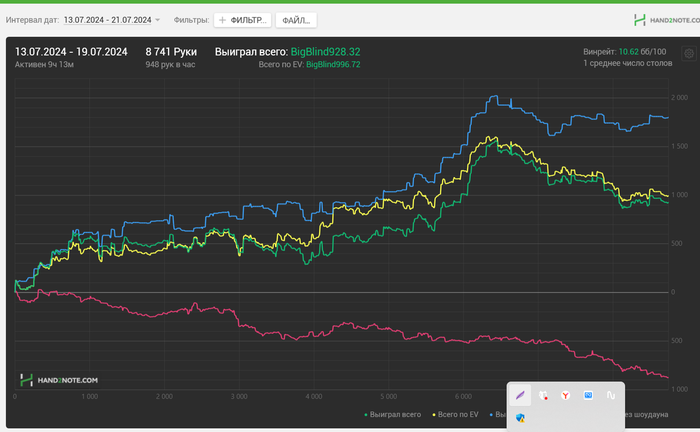700x432 pixels.
Task: Click '1 среднее число столов' text
Action: point(628,63)
